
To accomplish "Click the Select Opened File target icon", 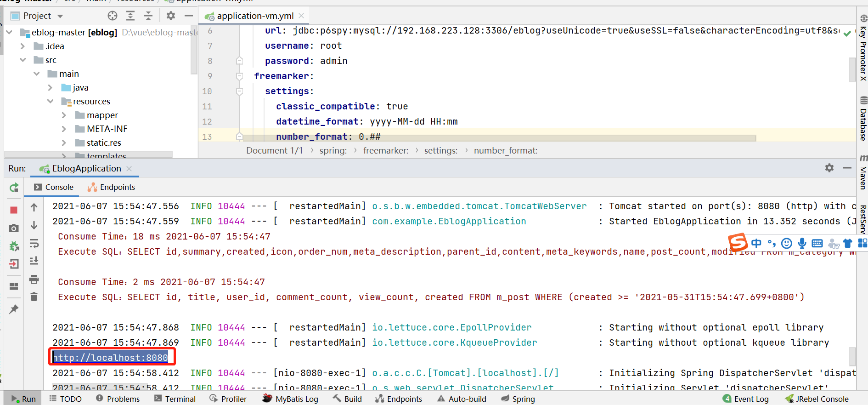I will [x=113, y=16].
